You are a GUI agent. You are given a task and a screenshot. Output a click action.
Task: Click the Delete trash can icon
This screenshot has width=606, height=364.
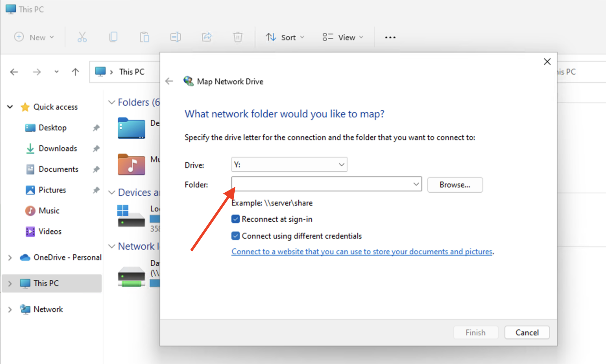click(x=238, y=37)
